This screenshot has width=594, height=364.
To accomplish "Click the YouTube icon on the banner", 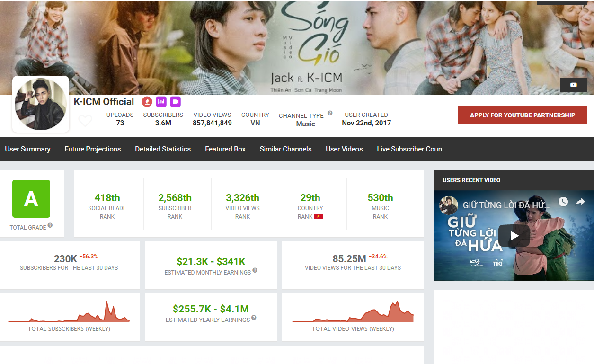I will click(573, 85).
